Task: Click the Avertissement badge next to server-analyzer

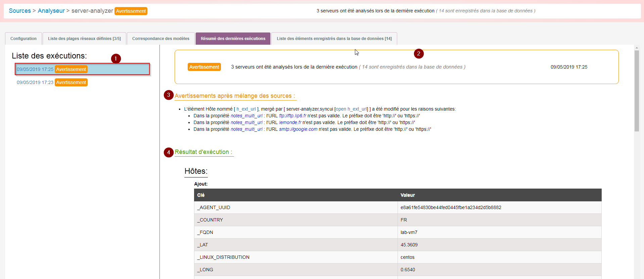Action: [131, 11]
